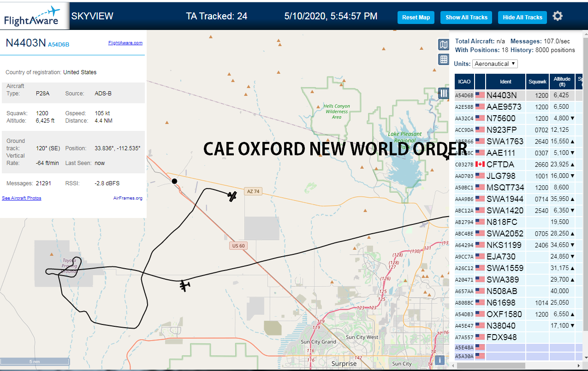
Task: Click the Show All Tracks button
Action: pos(466,18)
